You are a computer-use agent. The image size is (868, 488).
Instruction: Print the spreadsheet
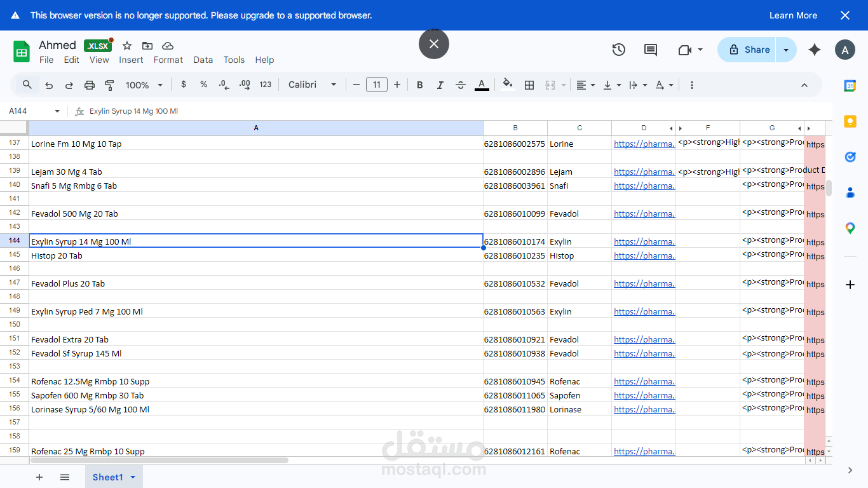pos(90,85)
